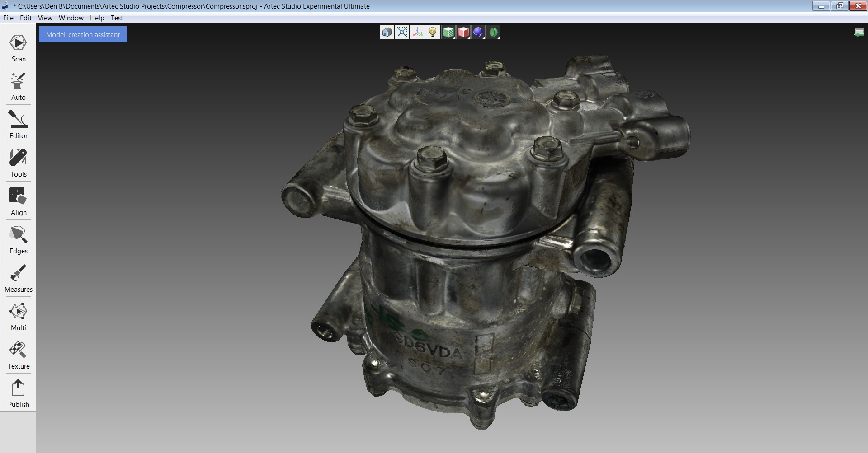868x453 pixels.
Task: Launch the Auto processing wizard
Action: click(18, 86)
